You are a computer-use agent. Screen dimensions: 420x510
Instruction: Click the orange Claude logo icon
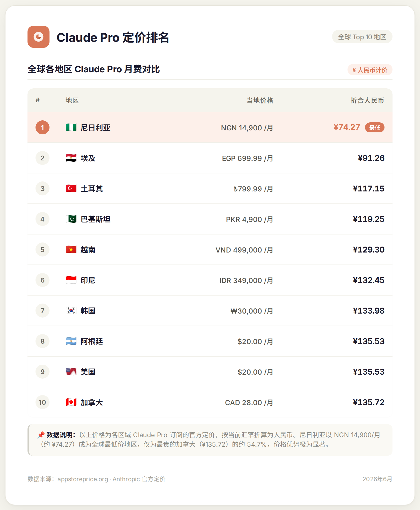coord(38,37)
